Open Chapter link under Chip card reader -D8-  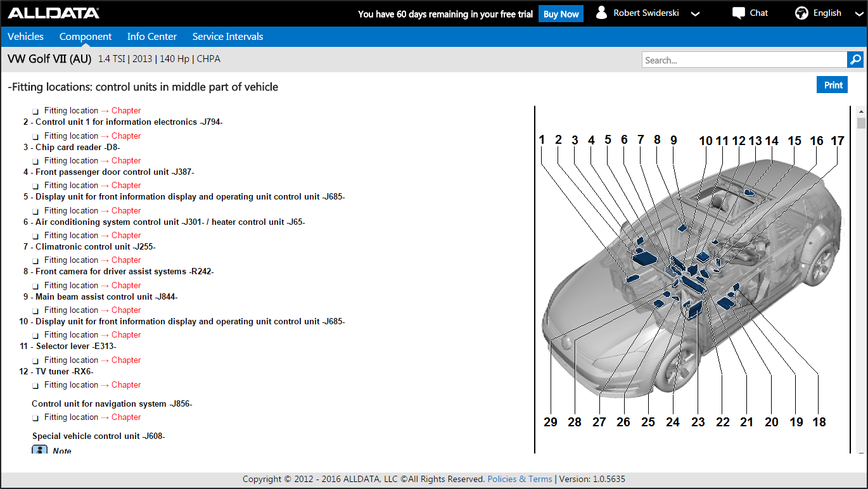pyautogui.click(x=126, y=160)
